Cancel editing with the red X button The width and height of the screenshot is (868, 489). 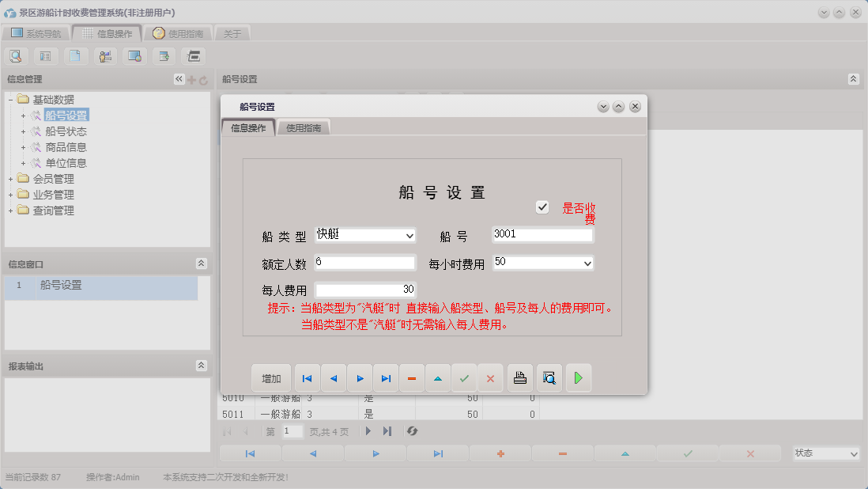490,377
